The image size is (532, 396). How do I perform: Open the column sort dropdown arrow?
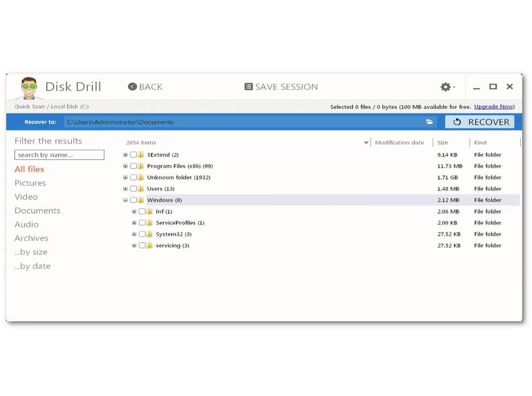366,143
